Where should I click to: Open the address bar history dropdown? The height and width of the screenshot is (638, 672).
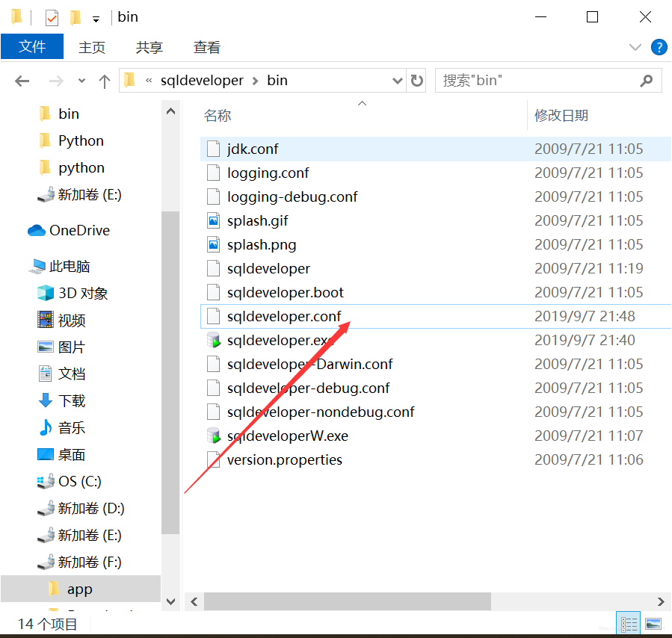[x=397, y=81]
